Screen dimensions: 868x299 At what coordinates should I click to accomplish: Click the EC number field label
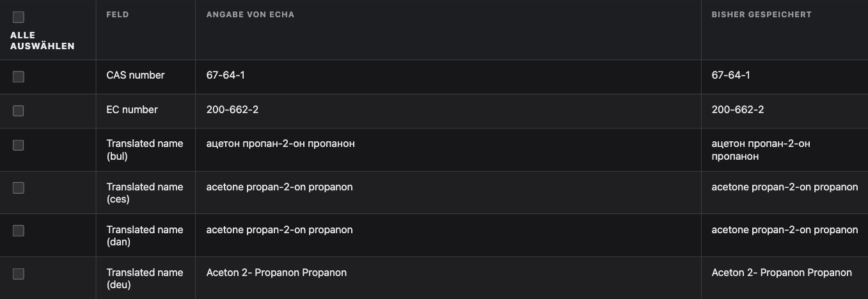[x=132, y=110]
